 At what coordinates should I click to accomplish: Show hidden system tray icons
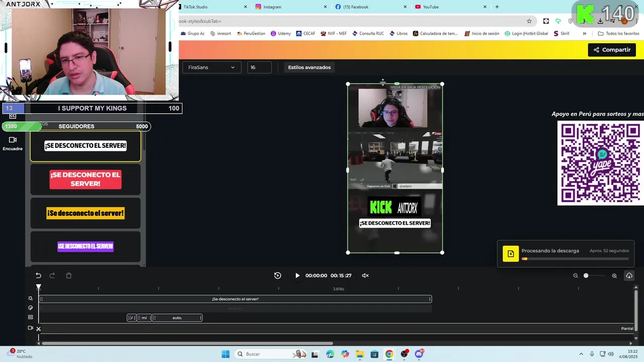(581, 354)
